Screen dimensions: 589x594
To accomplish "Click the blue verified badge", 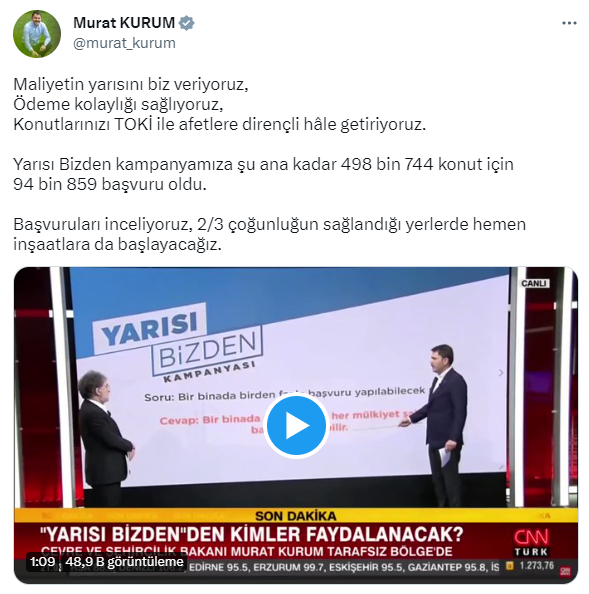I will 186,23.
